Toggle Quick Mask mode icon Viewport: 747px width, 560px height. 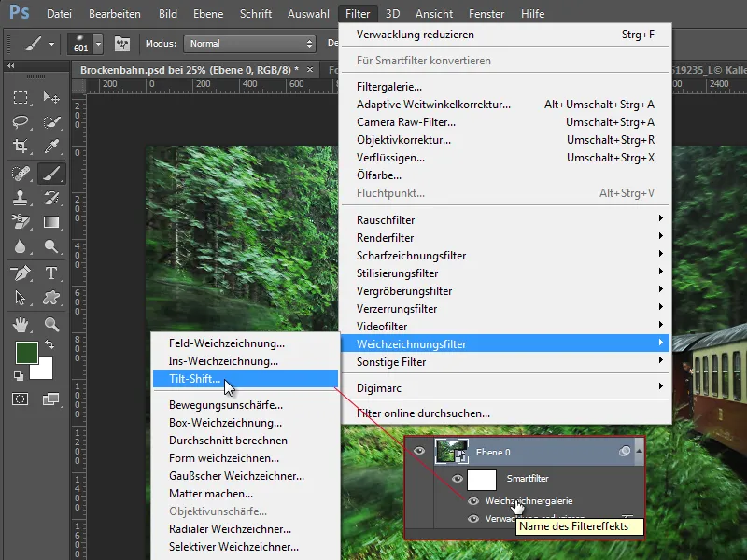point(20,399)
